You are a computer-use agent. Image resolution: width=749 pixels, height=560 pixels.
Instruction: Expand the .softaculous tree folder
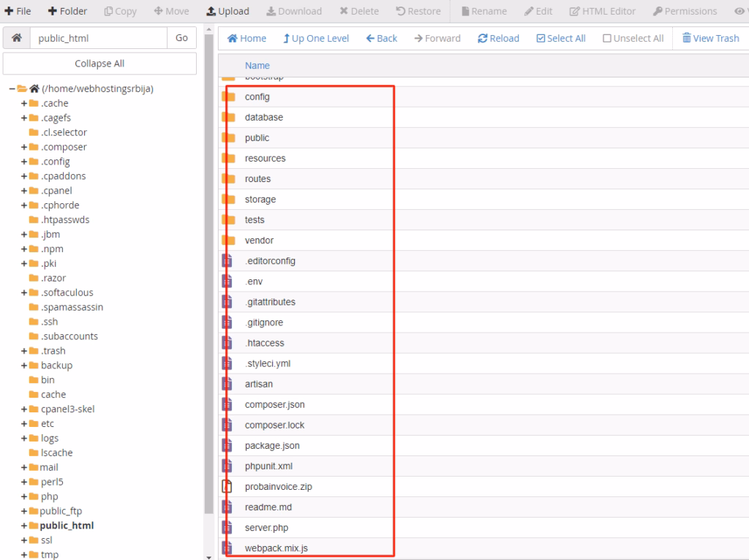click(24, 292)
